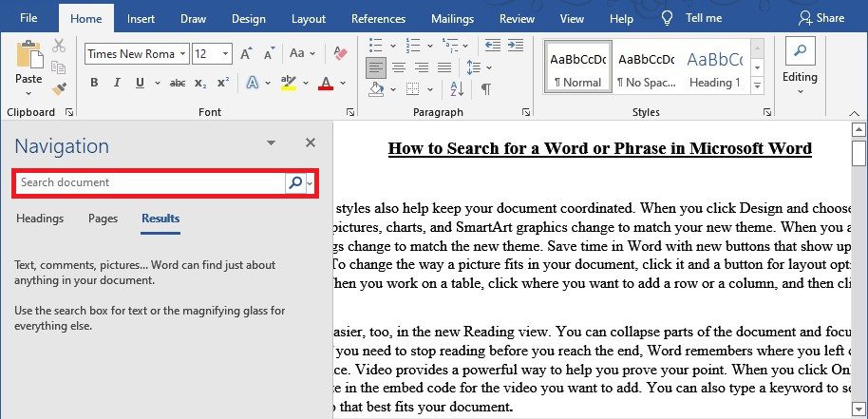Viewport: 868px width, 419px height.
Task: Copy selection using the Copy icon
Action: coord(59,67)
